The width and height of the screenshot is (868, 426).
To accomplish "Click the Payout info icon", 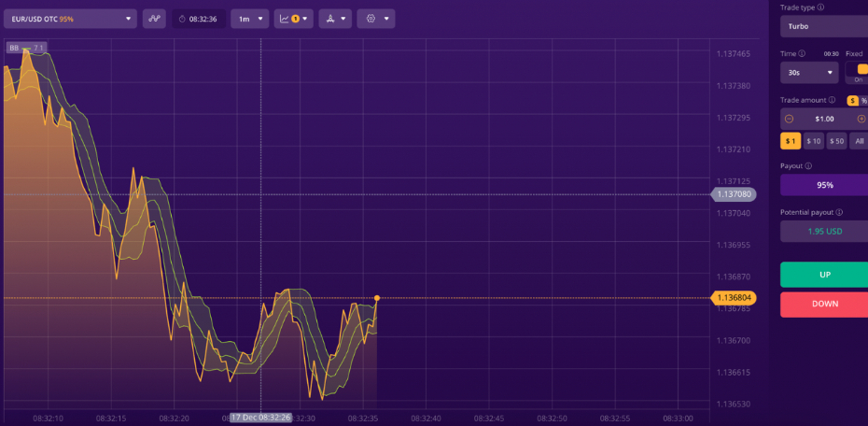I will pyautogui.click(x=808, y=166).
